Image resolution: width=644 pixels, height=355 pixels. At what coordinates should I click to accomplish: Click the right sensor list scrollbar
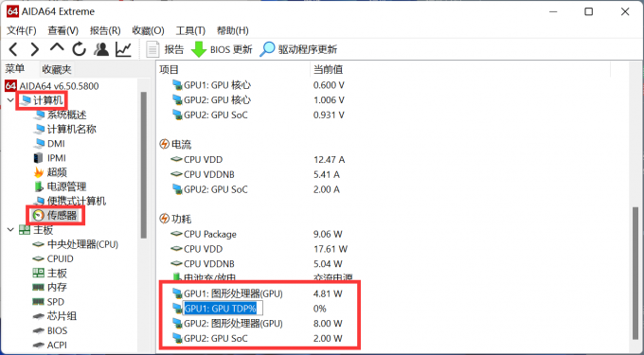(635, 273)
